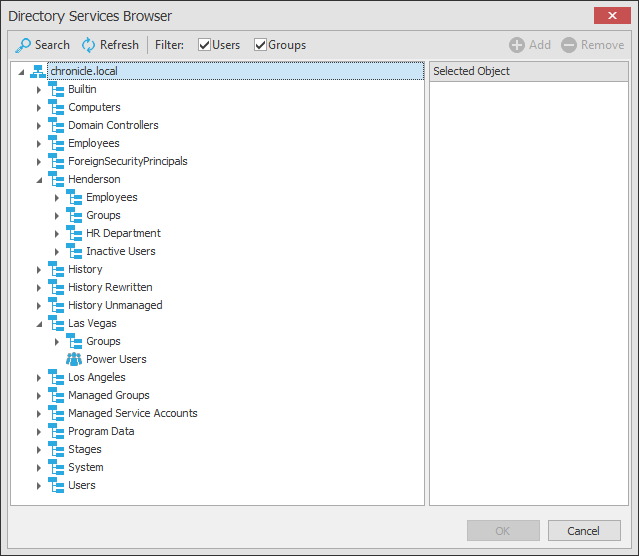
Task: Click the Las Vegas OU icon
Action: click(x=56, y=323)
